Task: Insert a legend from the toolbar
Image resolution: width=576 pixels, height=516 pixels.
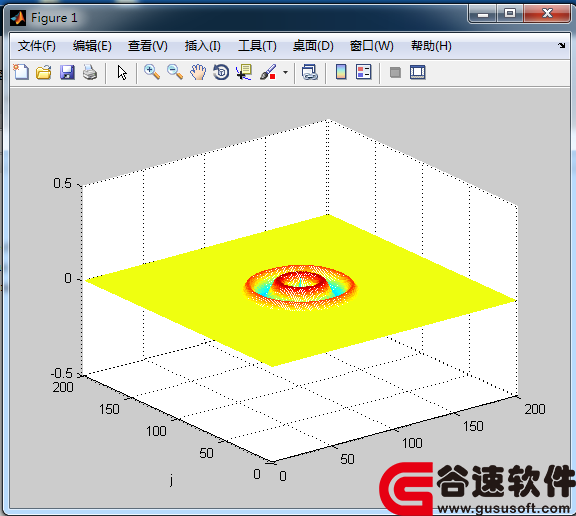Action: 364,72
